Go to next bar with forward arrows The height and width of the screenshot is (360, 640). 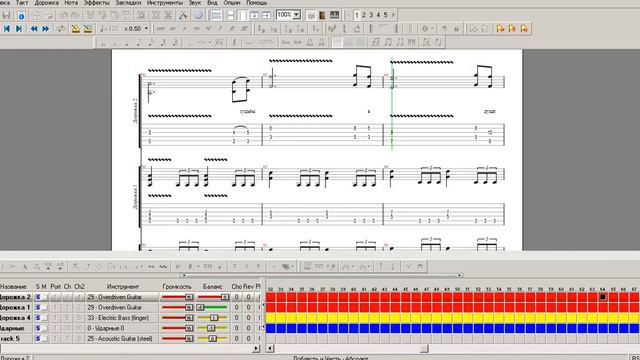46,29
